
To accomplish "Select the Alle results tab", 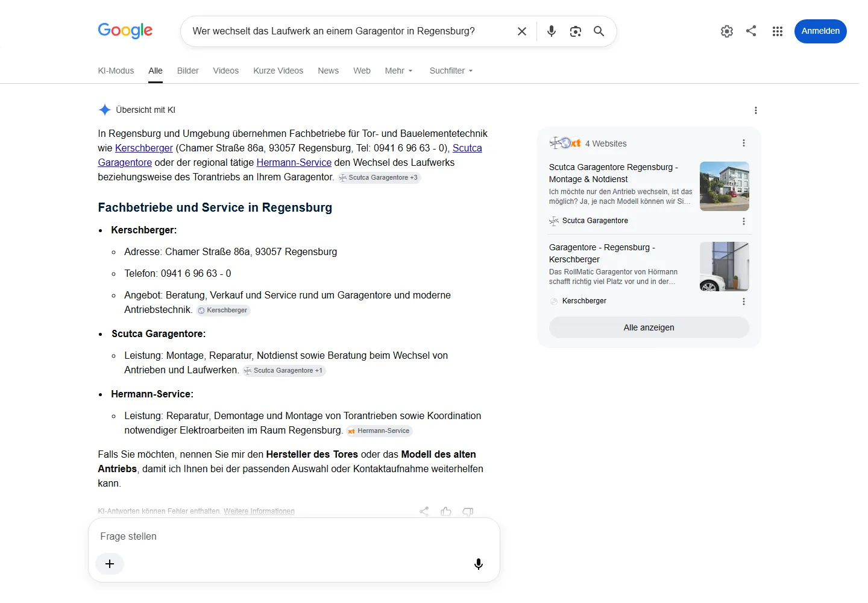I will [156, 71].
